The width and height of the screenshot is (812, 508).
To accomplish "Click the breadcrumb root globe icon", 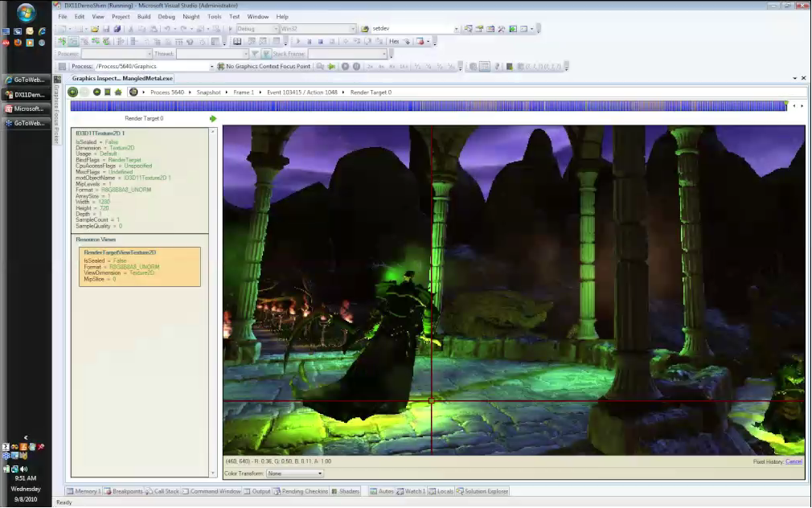I will [x=133, y=92].
